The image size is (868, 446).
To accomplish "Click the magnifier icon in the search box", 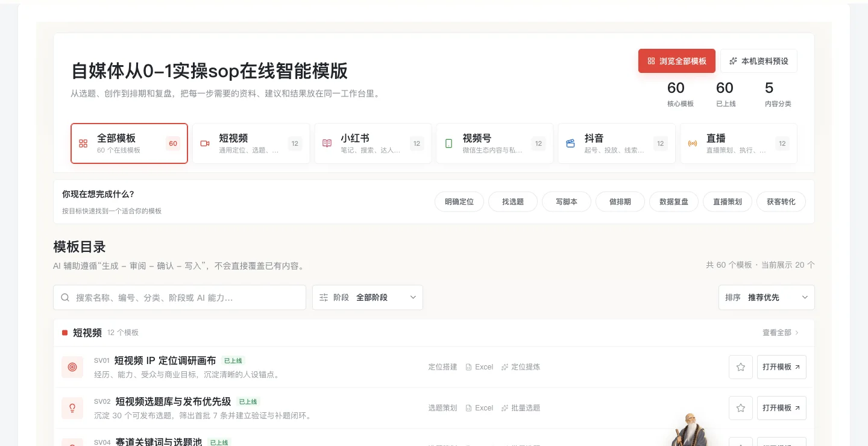I will [65, 298].
